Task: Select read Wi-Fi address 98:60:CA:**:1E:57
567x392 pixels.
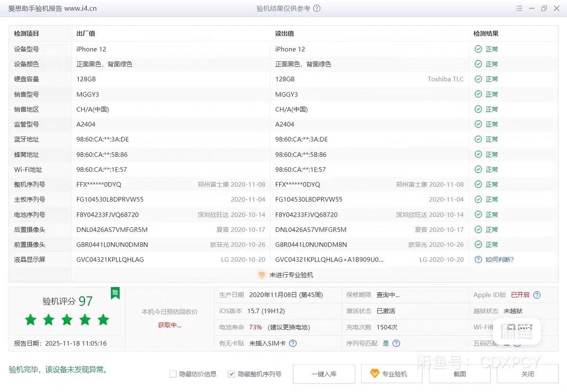Action: tap(301, 170)
